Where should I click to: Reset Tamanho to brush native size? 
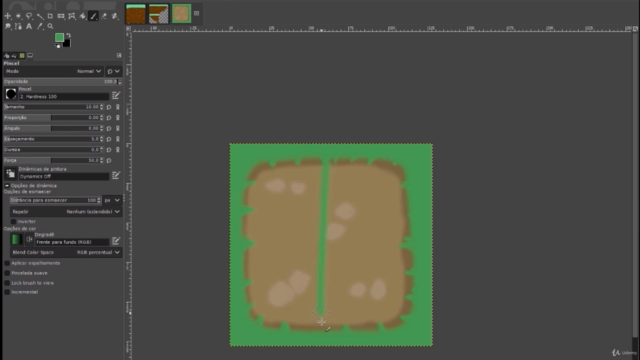tap(109, 107)
